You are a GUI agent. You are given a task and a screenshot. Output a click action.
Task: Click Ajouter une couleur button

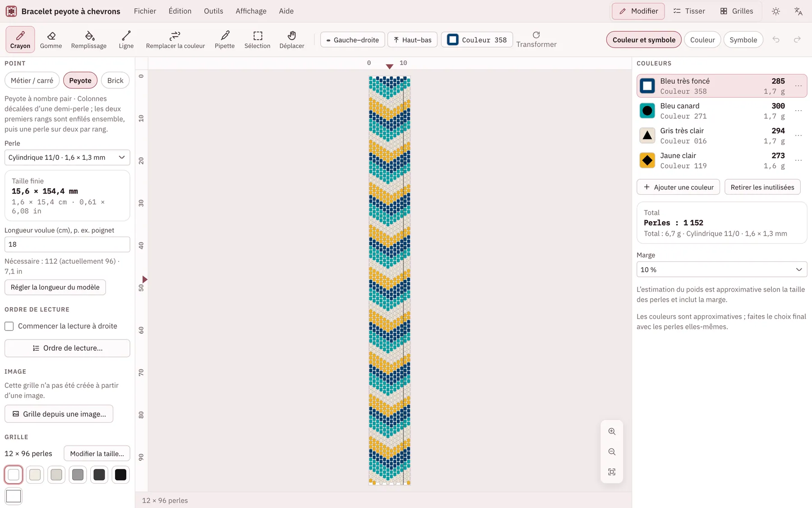coord(678,187)
